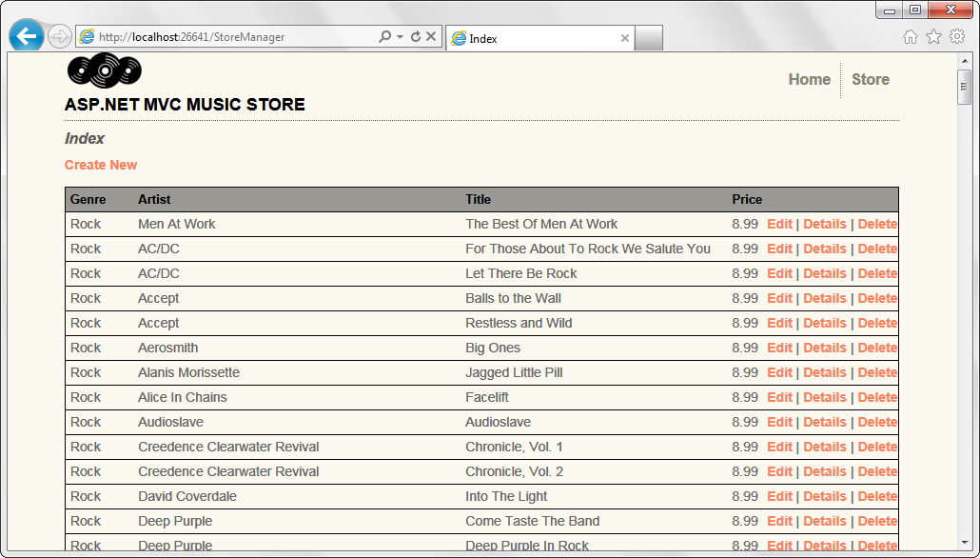Screen dimensions: 980x558
Task: Click the Refresh icon in address bar
Action: coord(416,37)
